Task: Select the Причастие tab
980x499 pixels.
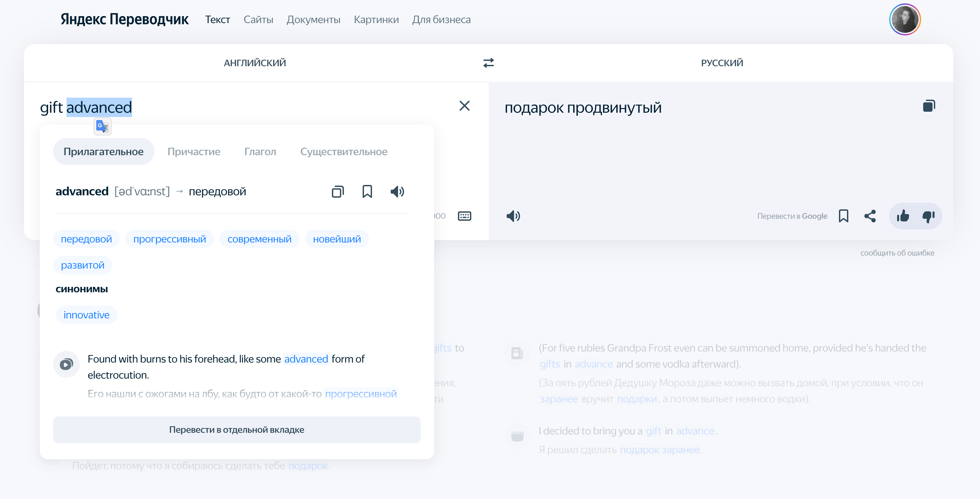Action: (x=195, y=152)
